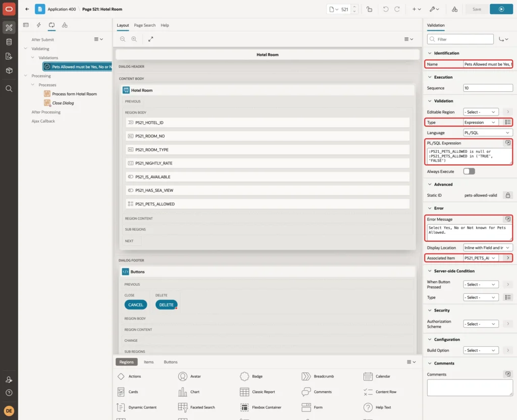Click the page lock icon in toolbar
517x420 pixels.
point(369,9)
